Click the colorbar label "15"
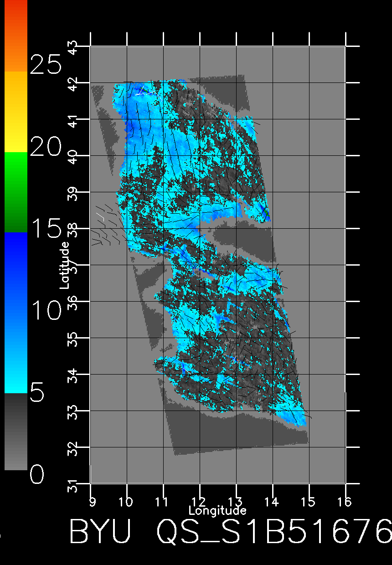The width and height of the screenshot is (392, 565). (x=45, y=228)
